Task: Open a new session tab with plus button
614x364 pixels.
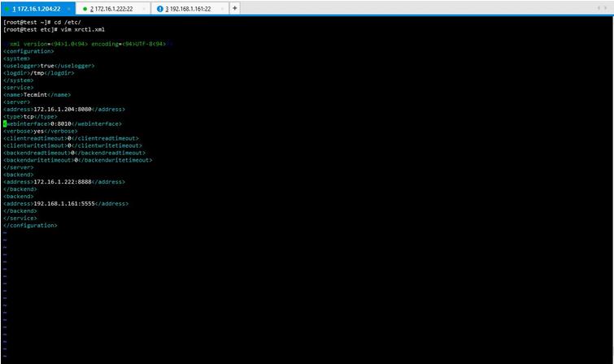Action: click(234, 8)
